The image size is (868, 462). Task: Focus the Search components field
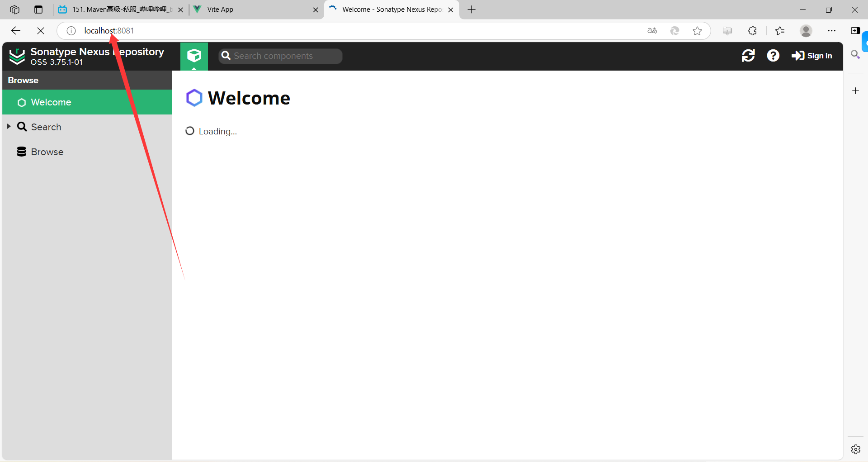(280, 56)
